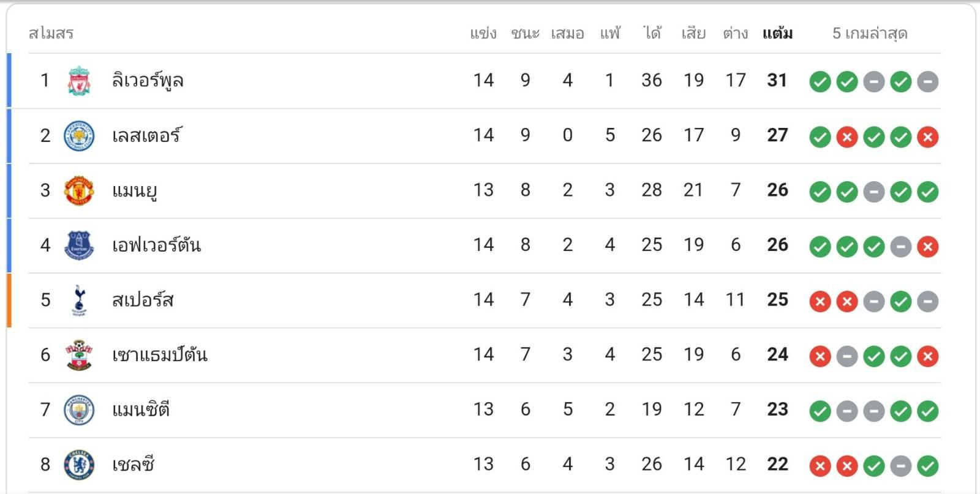Viewport: 980px width, 494px height.
Task: Click the 5 เกมล่าสุด column header
Action: (870, 33)
